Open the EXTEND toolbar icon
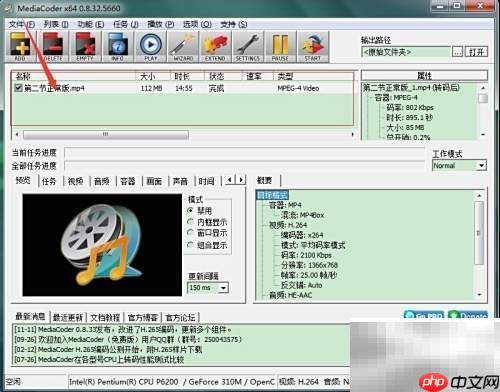500x392 pixels. tap(215, 46)
